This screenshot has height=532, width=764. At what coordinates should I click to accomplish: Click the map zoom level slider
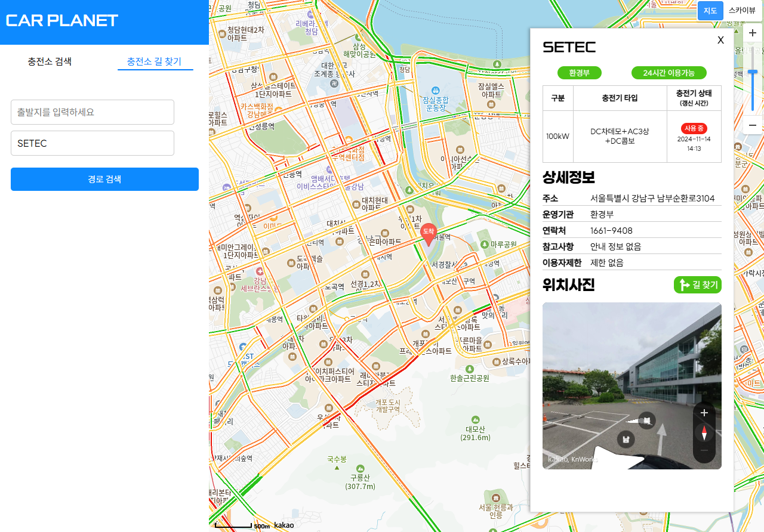pyautogui.click(x=753, y=72)
